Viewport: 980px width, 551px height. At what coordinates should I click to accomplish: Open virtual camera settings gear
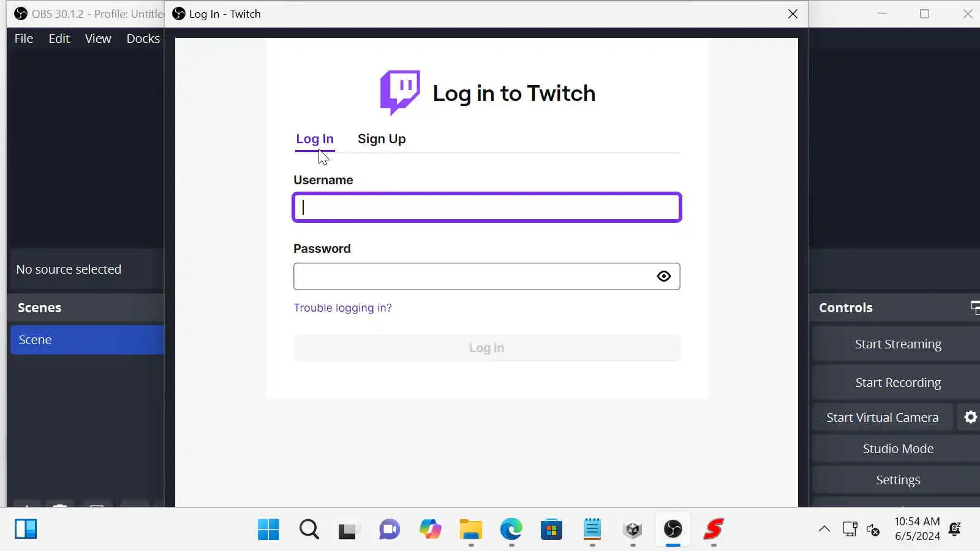[x=970, y=417]
